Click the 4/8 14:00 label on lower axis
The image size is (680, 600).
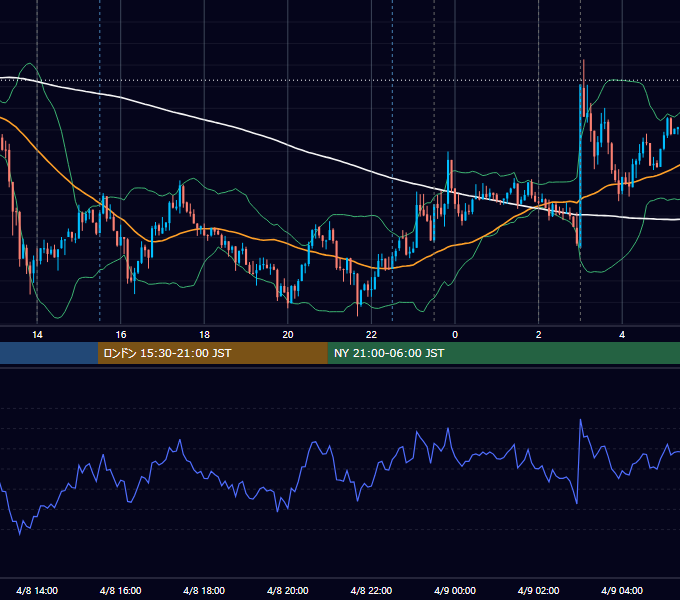[x=37, y=591]
